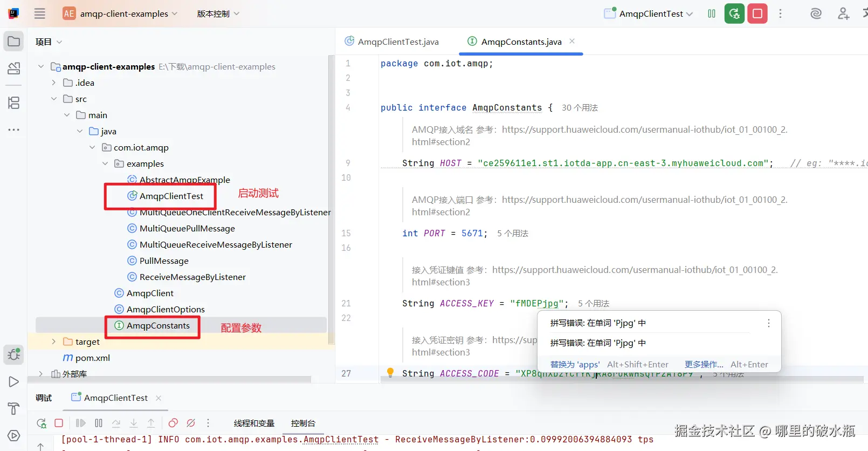This screenshot has height=451, width=868.
Task: Open the main hamburger menu
Action: [x=40, y=13]
